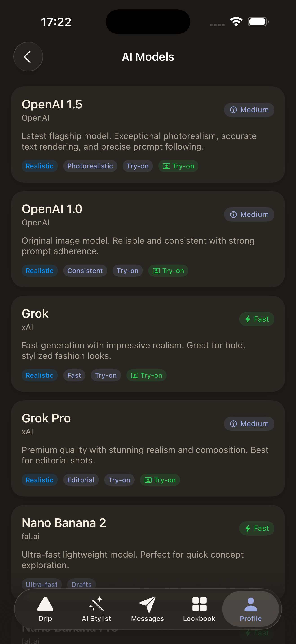
Task: Select the Profile person icon
Action: pos(250,604)
